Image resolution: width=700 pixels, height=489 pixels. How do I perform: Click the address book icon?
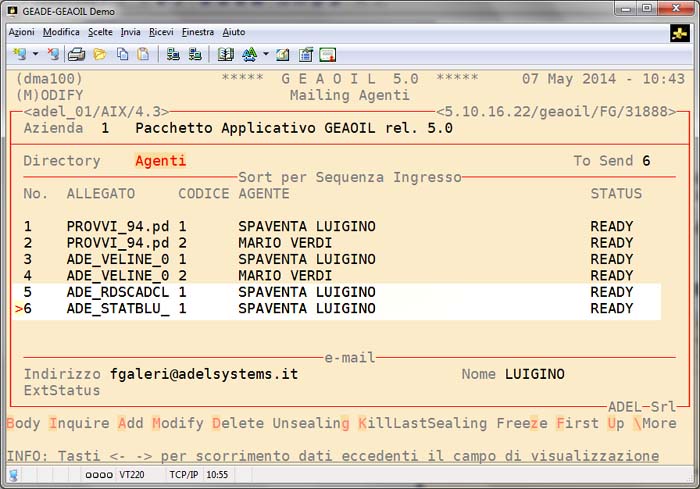tap(226, 54)
